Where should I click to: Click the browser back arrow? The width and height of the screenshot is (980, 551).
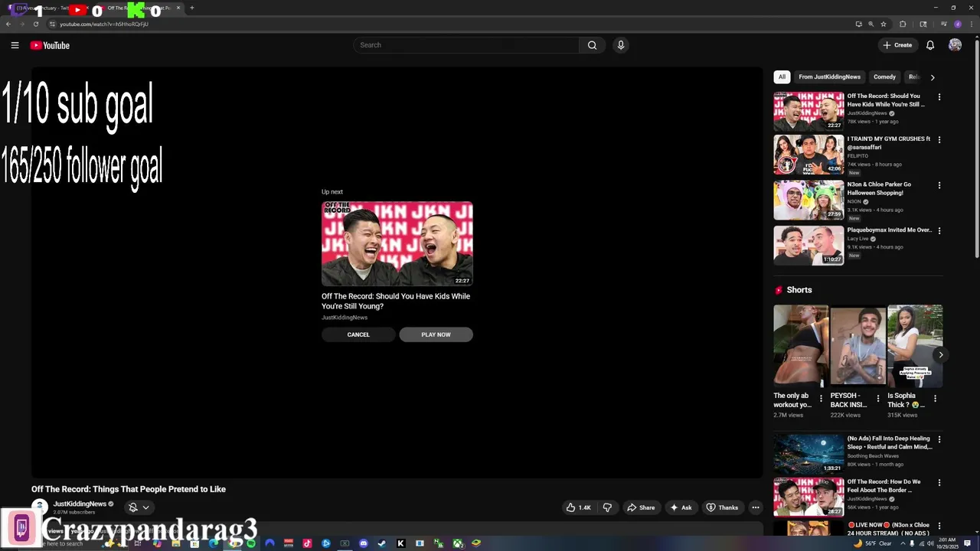point(8,24)
